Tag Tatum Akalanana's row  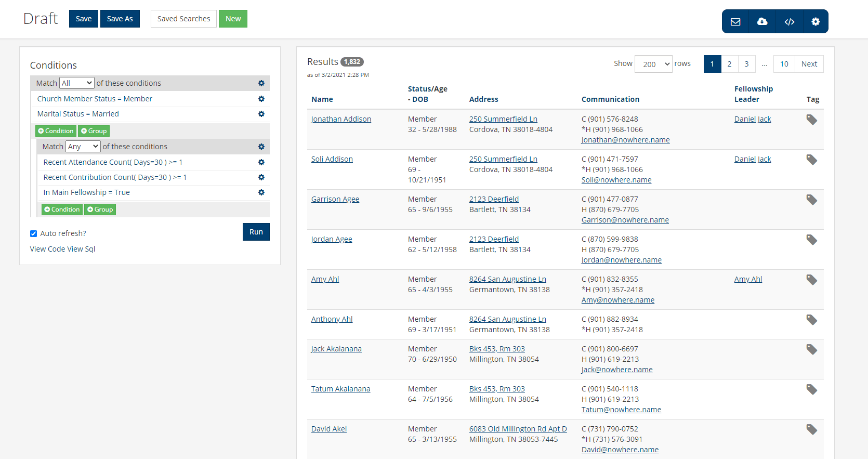811,389
